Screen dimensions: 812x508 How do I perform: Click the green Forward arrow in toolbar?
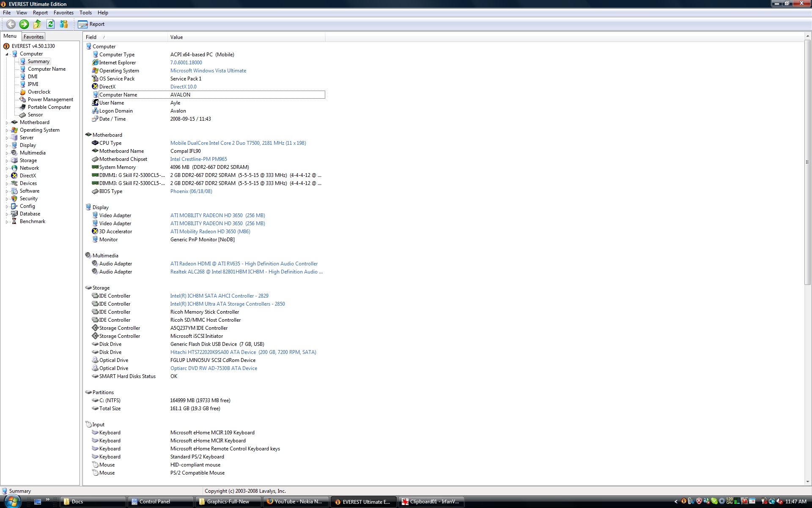[24, 24]
